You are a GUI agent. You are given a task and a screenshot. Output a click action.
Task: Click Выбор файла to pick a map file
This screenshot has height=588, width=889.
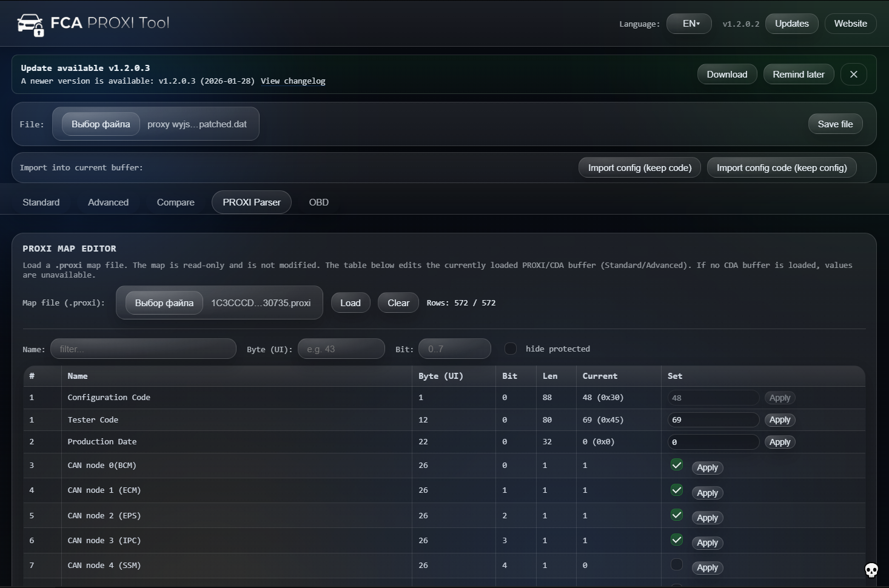164,302
